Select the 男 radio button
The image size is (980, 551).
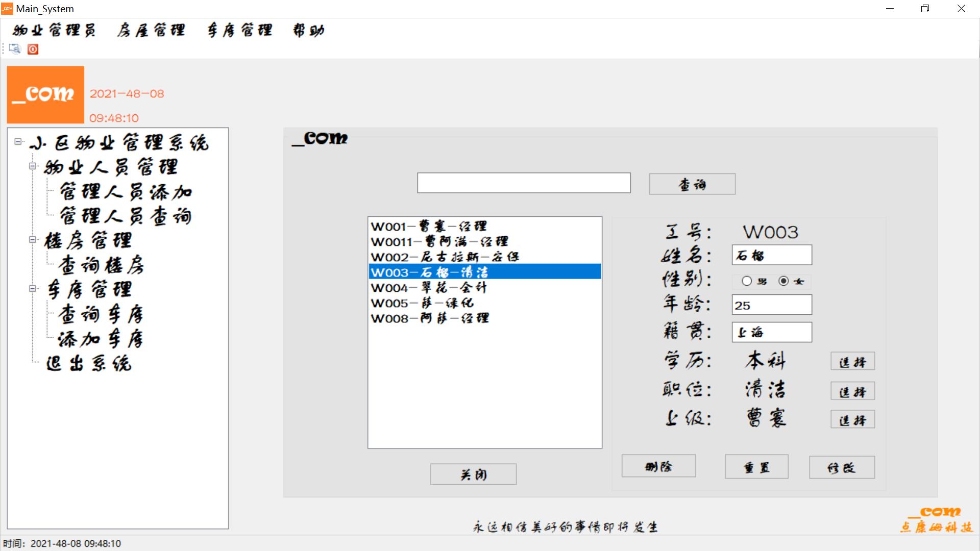coord(747,281)
